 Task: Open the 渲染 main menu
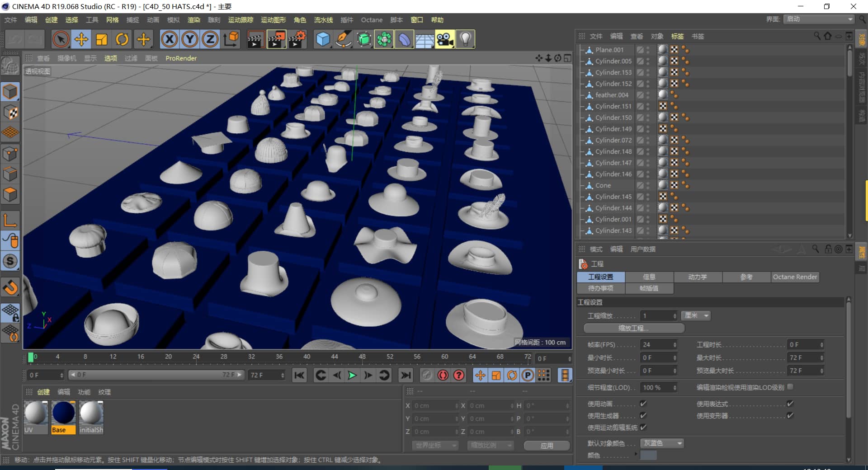point(194,20)
